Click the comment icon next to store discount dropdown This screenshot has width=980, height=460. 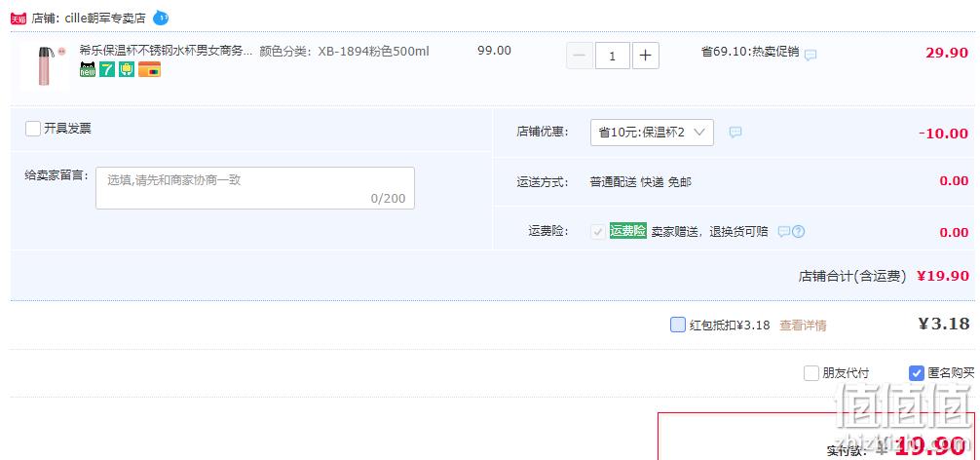tap(735, 132)
